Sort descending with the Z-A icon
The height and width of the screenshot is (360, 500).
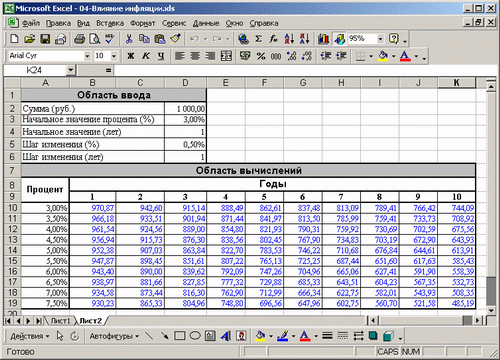click(304, 39)
